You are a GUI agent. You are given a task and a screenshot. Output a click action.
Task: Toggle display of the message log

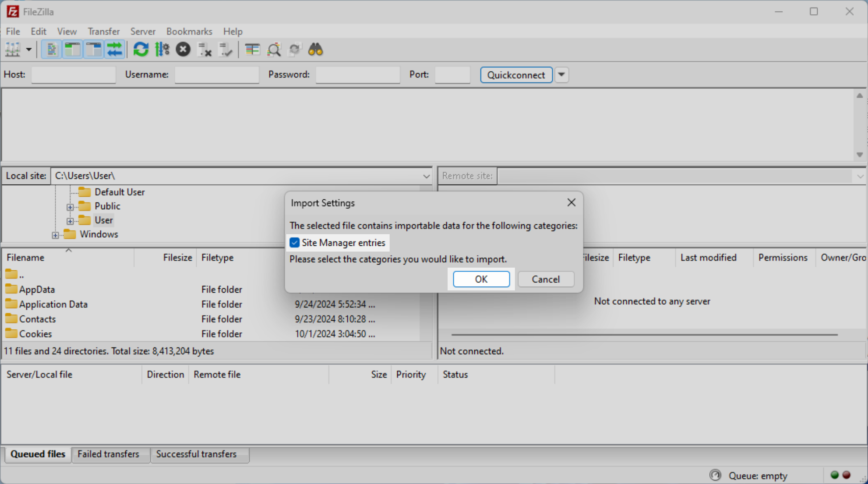(51, 49)
